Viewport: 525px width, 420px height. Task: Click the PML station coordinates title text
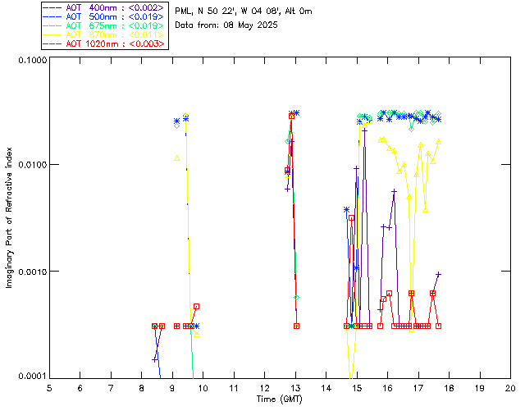244,11
